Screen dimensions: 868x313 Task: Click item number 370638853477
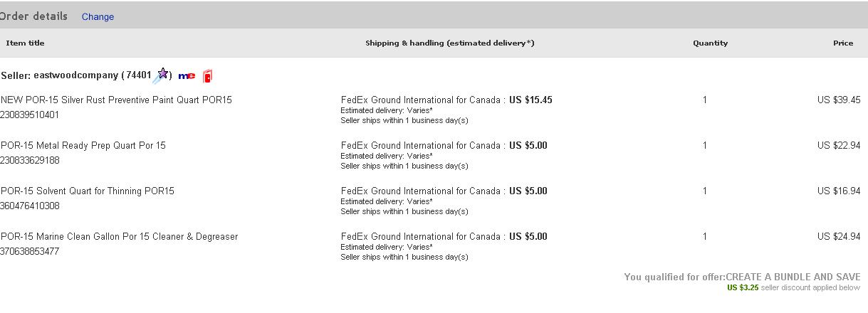30,251
